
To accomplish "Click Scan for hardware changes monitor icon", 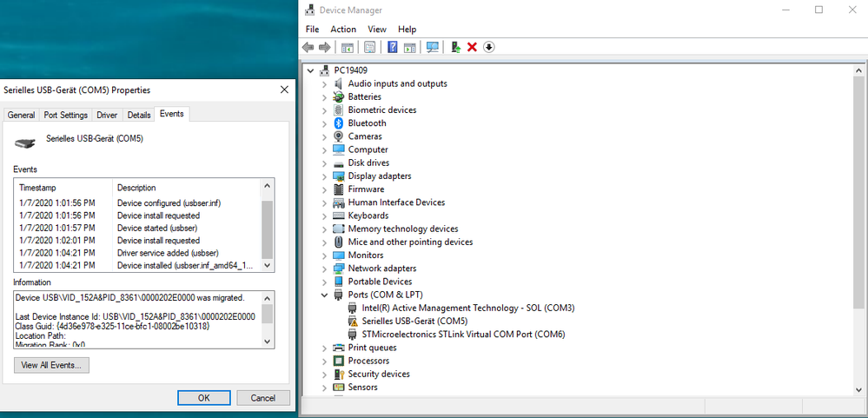I will pyautogui.click(x=433, y=47).
